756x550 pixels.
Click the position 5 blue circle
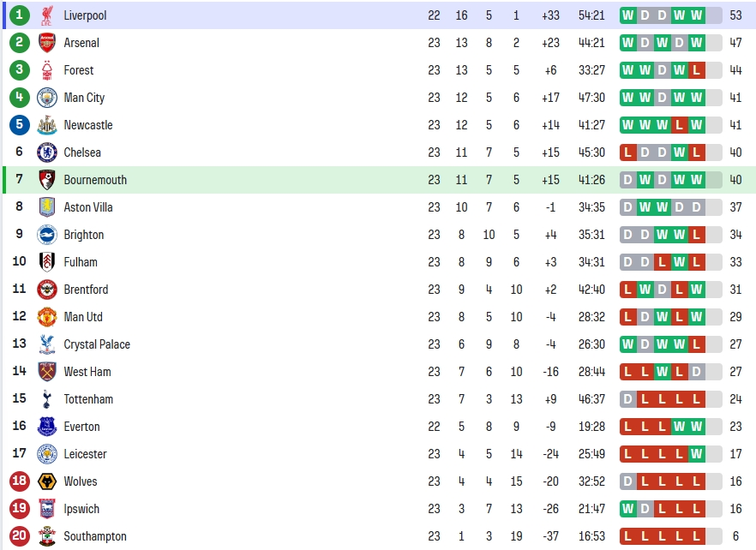pos(19,125)
